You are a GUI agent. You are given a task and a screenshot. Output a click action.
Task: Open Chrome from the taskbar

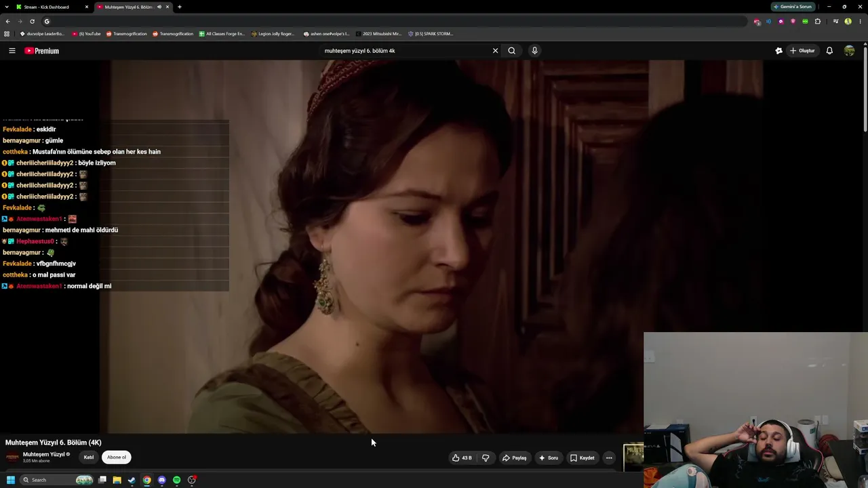(x=146, y=480)
